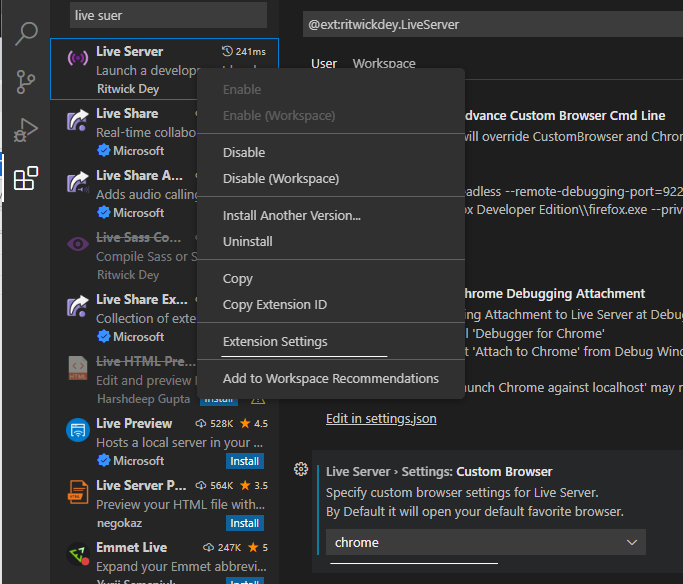
Task: Switch to the User settings tab
Action: pos(324,64)
